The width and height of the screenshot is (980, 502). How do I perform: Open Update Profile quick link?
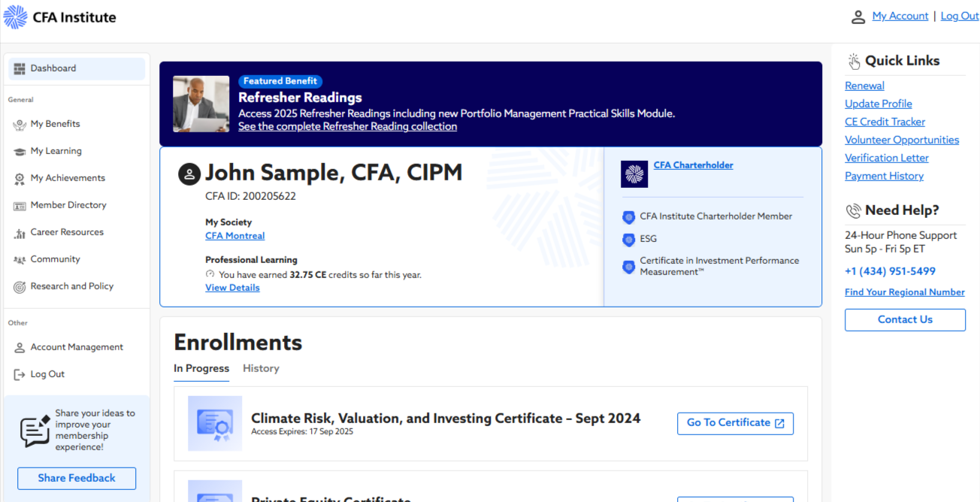(x=879, y=104)
